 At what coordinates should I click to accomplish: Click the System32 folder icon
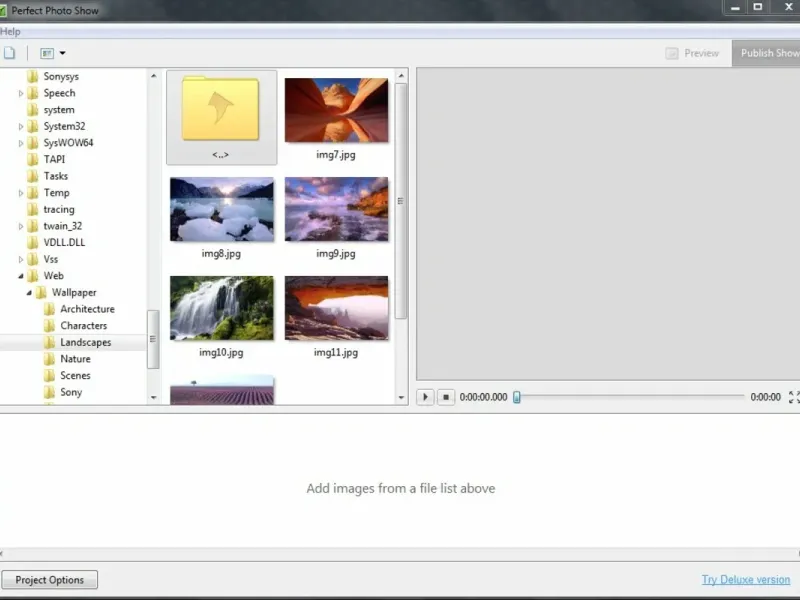click(x=33, y=126)
